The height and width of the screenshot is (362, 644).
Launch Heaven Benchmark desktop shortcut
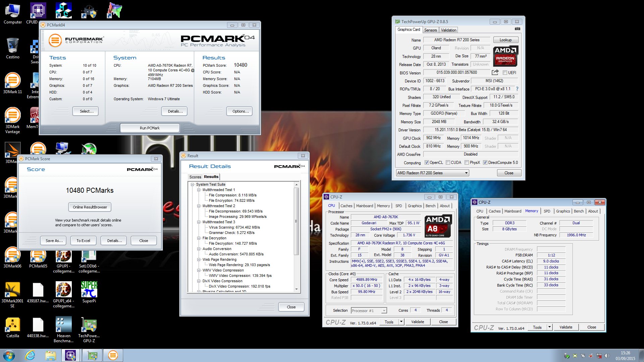(x=64, y=330)
